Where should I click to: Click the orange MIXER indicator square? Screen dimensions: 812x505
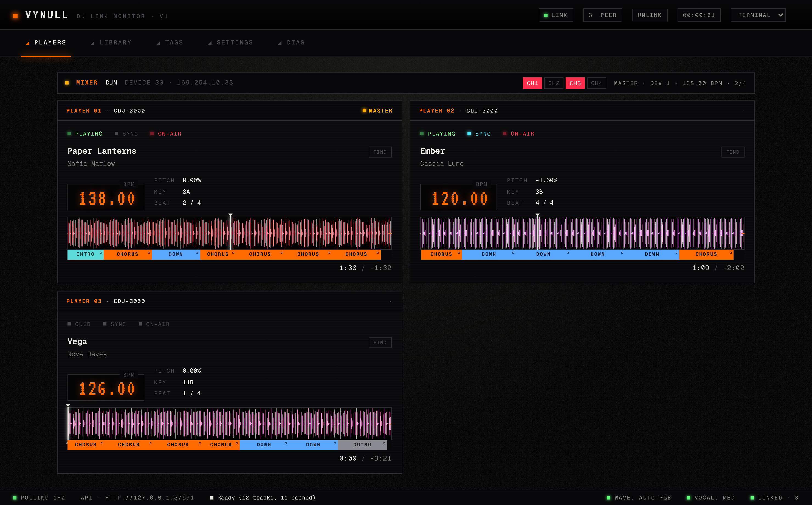click(x=67, y=83)
